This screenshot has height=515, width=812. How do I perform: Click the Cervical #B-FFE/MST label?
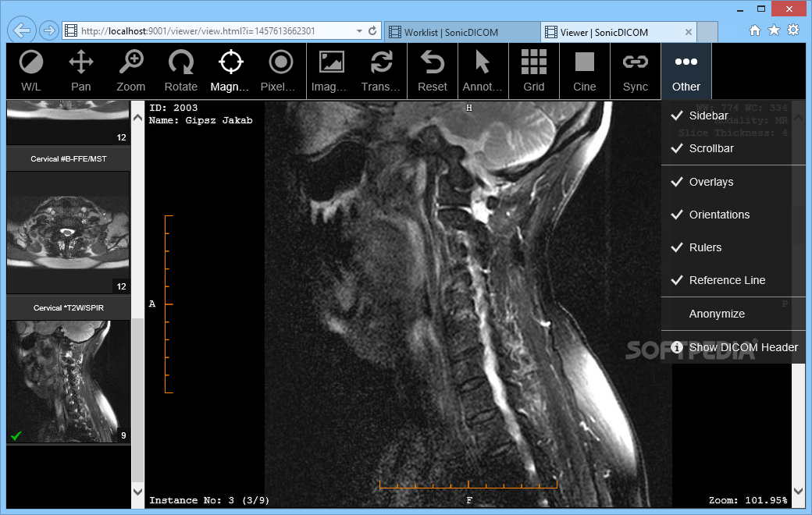click(x=69, y=159)
